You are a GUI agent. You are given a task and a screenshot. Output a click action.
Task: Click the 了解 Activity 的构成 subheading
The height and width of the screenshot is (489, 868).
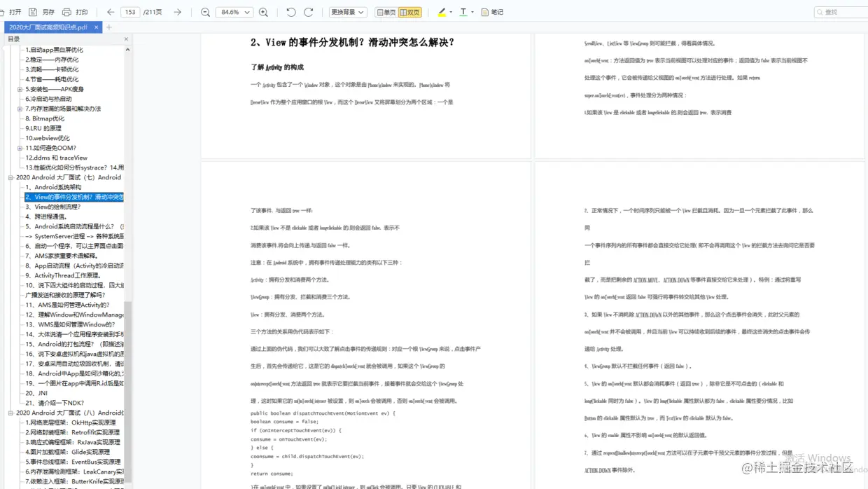(x=277, y=67)
